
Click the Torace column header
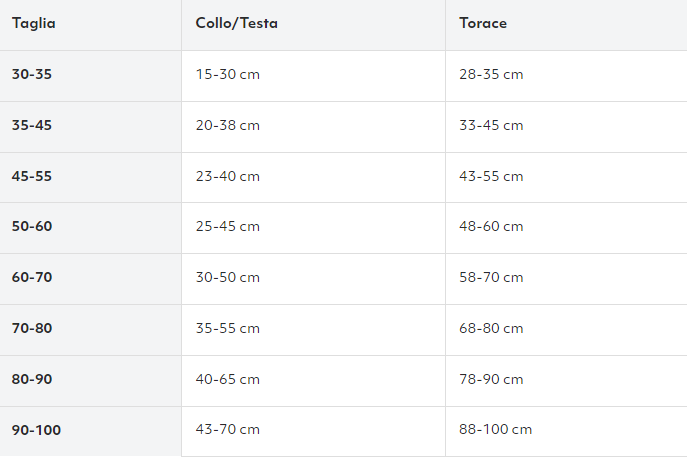click(483, 23)
